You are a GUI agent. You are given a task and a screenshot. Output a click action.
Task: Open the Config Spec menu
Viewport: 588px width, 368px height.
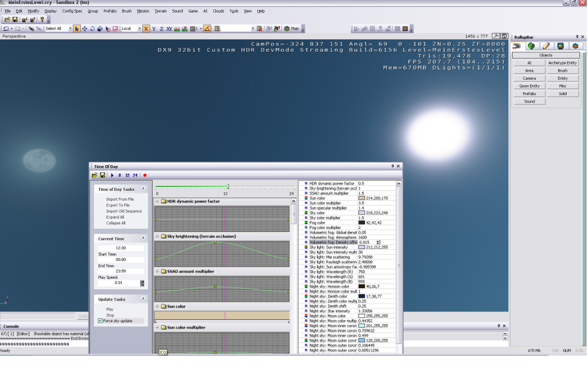(x=72, y=11)
